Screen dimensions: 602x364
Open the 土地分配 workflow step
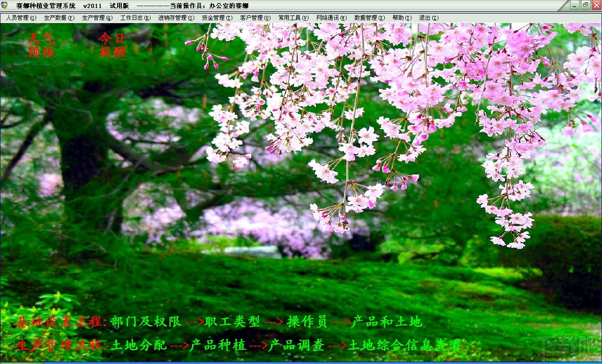point(139,345)
